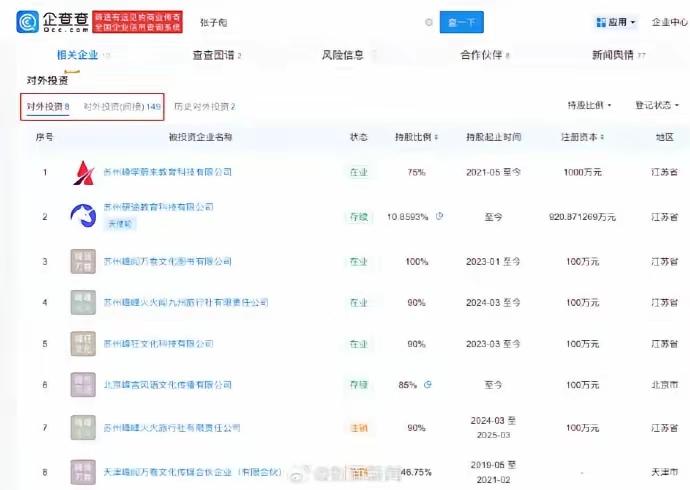Select the 对外投资(间接) 149 sub-tab
The width and height of the screenshot is (690, 490).
point(122,106)
